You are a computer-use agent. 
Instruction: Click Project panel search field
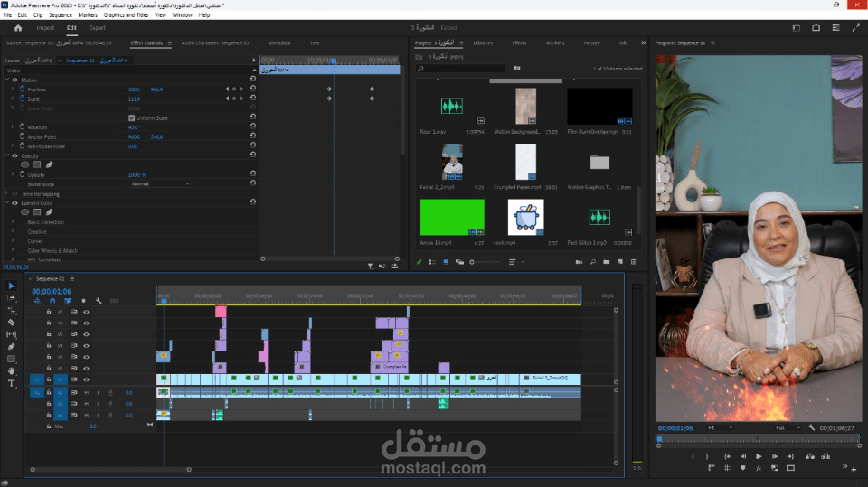460,68
